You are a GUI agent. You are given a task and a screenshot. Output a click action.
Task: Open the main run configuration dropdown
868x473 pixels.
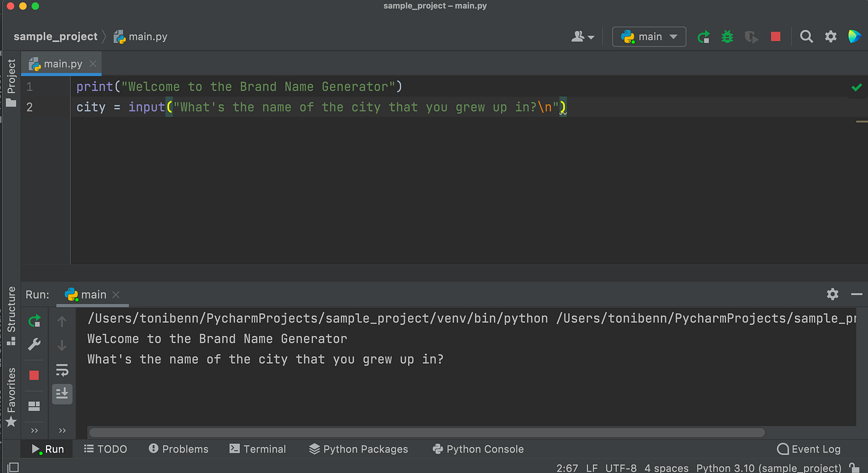click(x=649, y=37)
